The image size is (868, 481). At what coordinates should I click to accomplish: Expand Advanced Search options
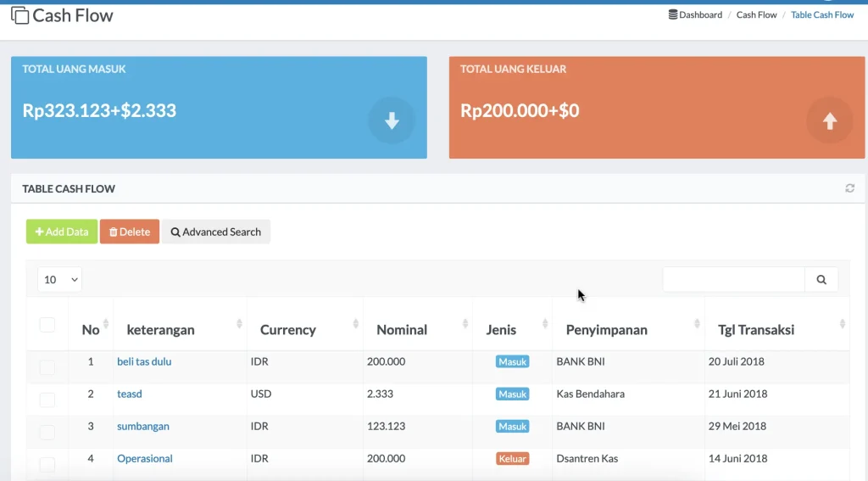tap(215, 232)
